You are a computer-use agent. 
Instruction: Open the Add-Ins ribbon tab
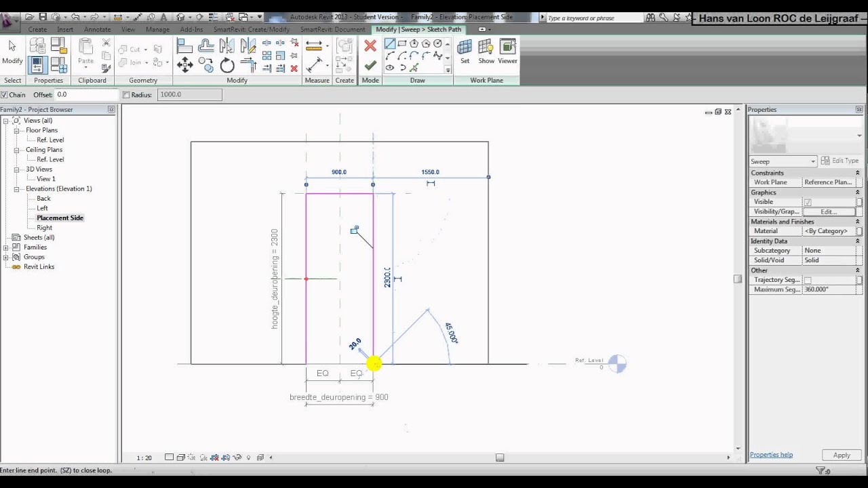[191, 29]
